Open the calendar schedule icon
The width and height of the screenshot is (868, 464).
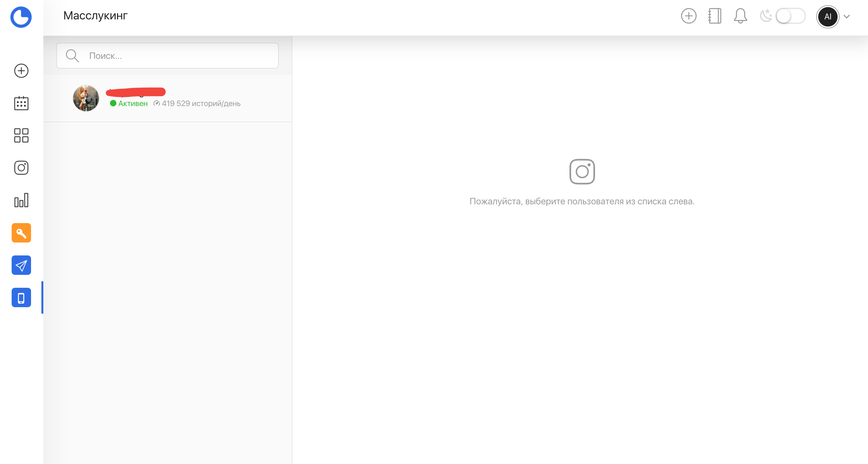click(21, 103)
